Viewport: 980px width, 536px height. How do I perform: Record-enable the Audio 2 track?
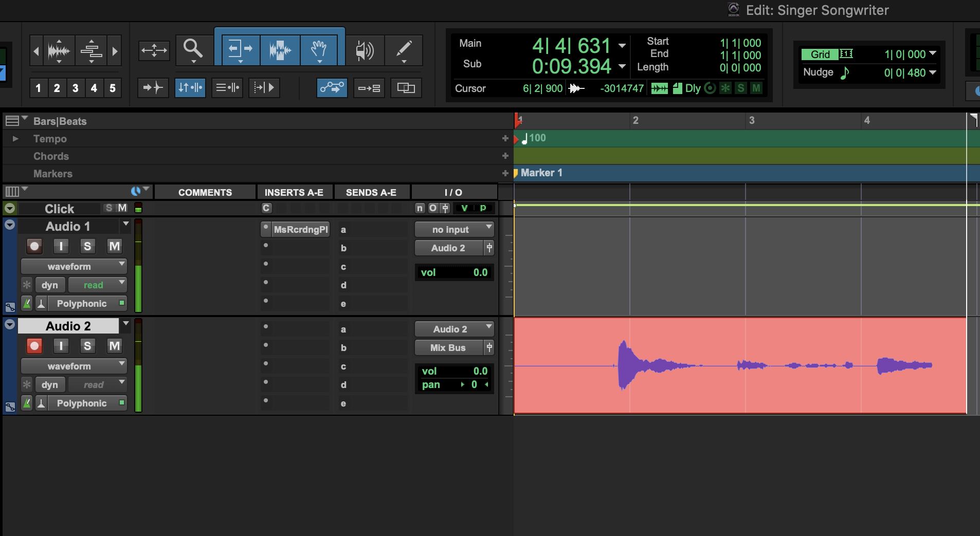[34, 346]
